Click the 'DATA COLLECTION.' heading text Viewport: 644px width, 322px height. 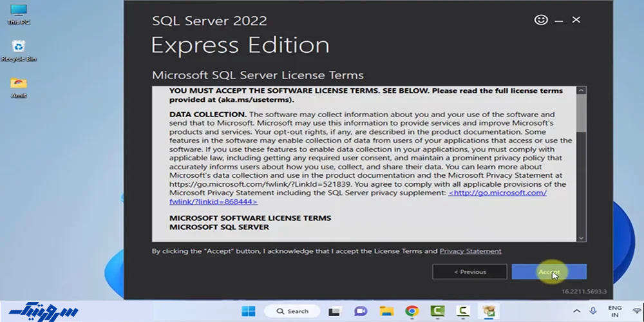tap(208, 114)
